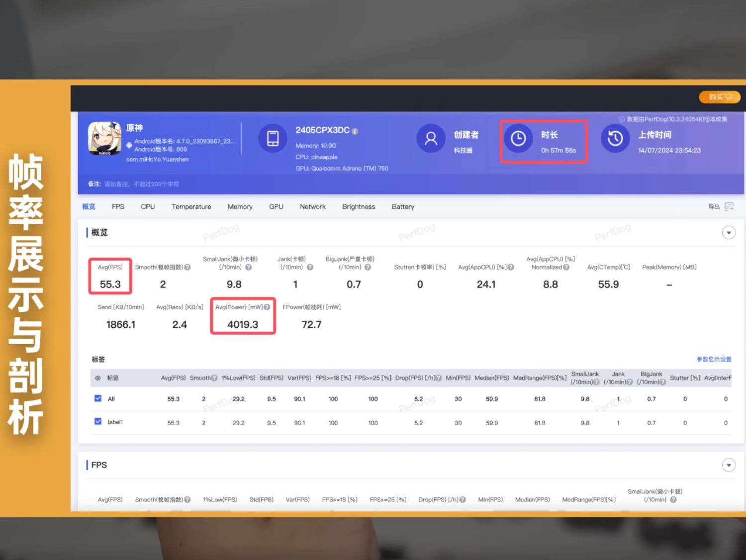The image size is (746, 560).
Task: Click help icon beside Smooth in FPS section
Action: pyautogui.click(x=187, y=499)
